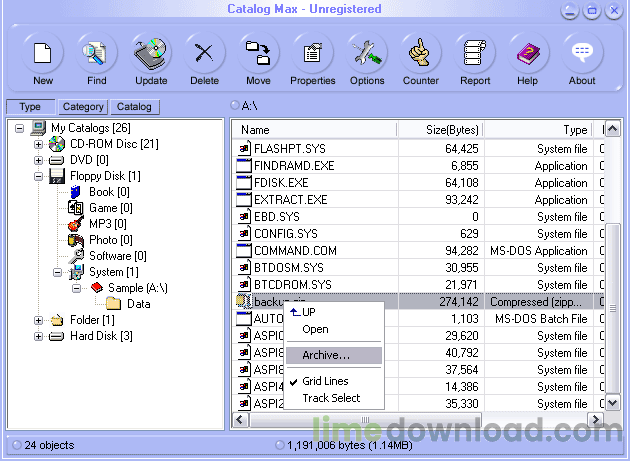Enable Track Select in context menu
Image resolution: width=630 pixels, height=461 pixels.
coord(331,398)
